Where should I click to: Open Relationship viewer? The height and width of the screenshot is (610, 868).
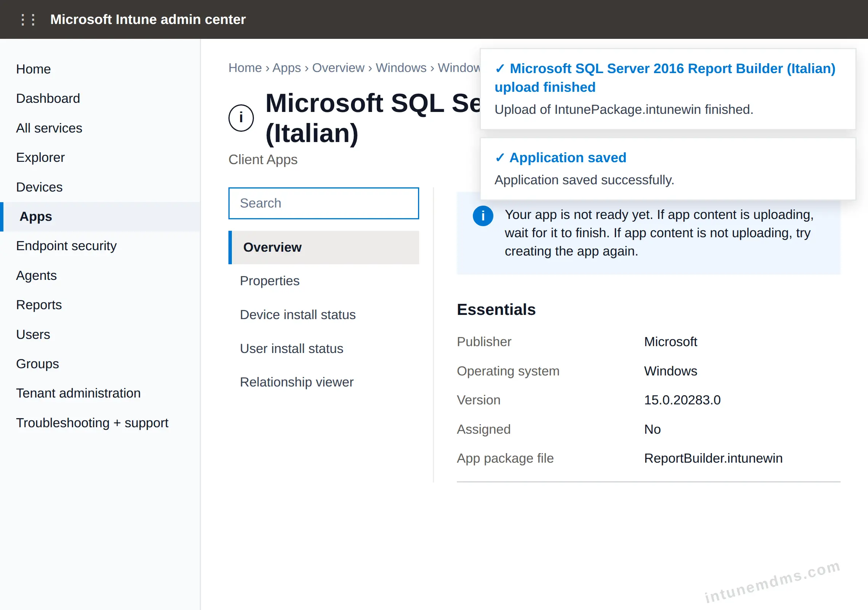coord(297,382)
